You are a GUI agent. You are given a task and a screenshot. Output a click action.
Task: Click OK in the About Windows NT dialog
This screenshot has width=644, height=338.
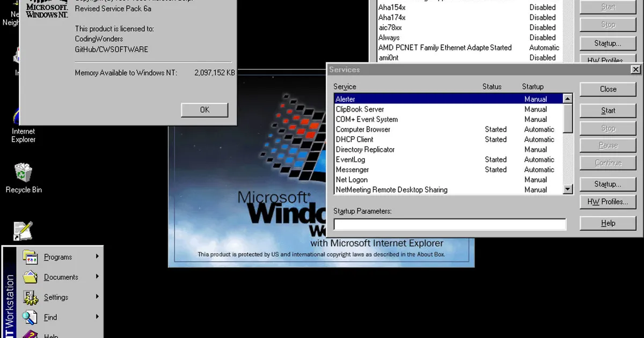point(204,109)
